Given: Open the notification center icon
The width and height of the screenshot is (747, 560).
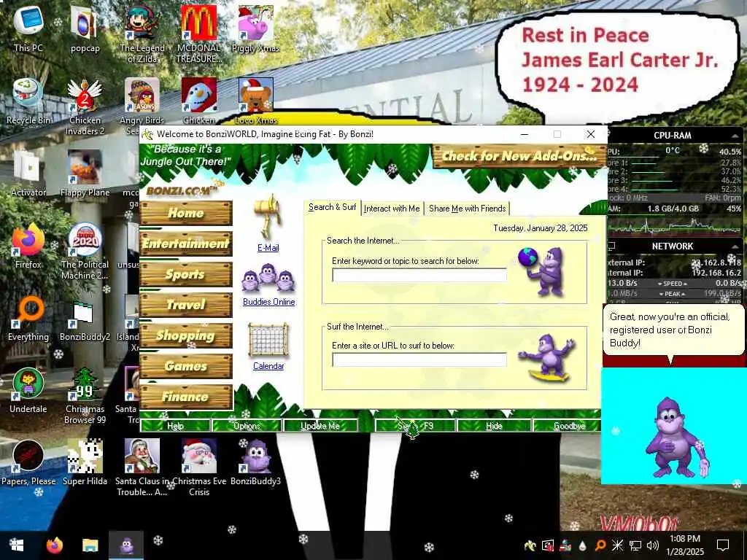Looking at the screenshot, I should pyautogui.click(x=723, y=545).
